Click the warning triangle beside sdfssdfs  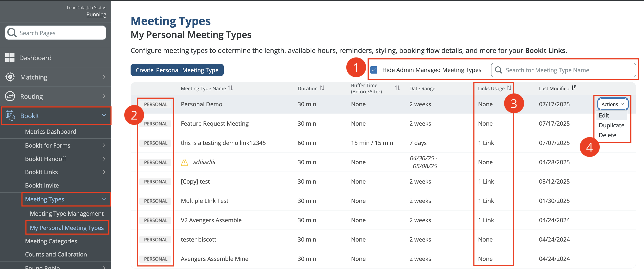click(184, 162)
